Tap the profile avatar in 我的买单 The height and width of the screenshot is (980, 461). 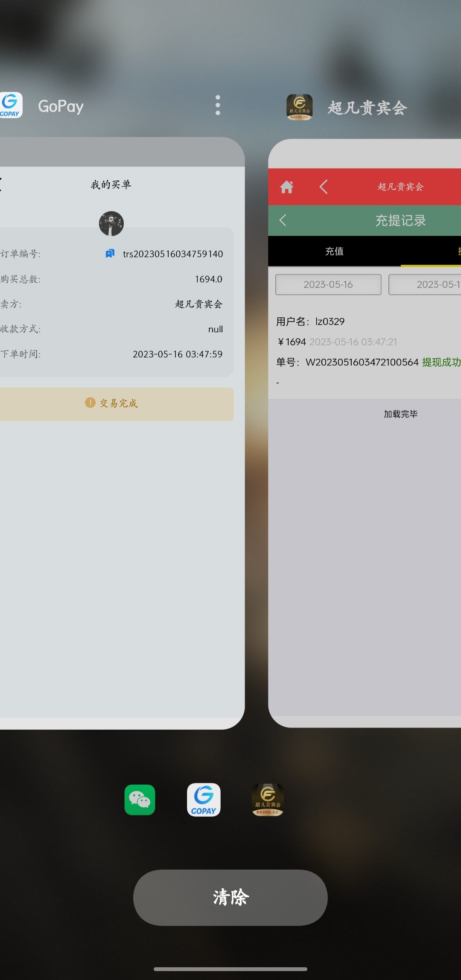pos(111,223)
